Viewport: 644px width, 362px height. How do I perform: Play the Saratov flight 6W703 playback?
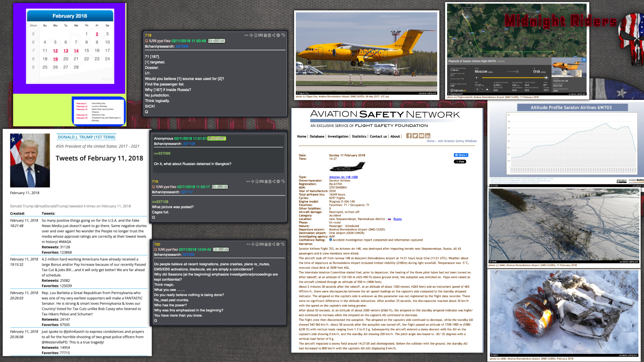point(477,78)
